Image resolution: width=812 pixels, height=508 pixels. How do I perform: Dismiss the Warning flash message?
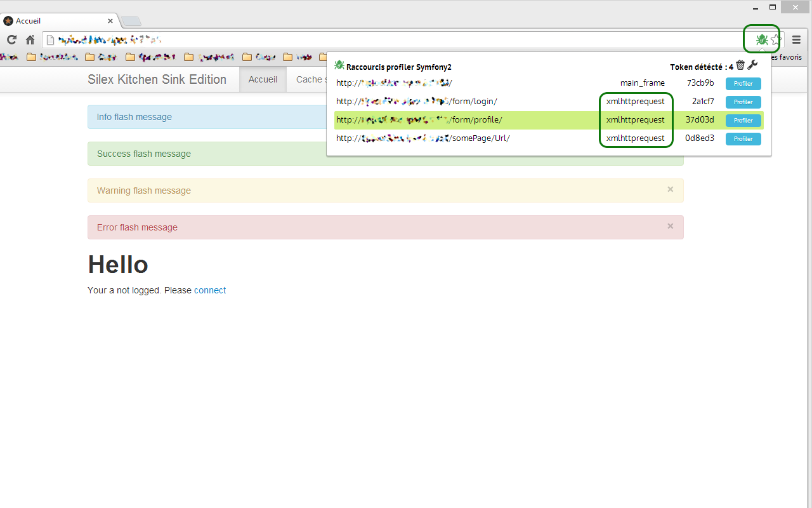pyautogui.click(x=670, y=189)
